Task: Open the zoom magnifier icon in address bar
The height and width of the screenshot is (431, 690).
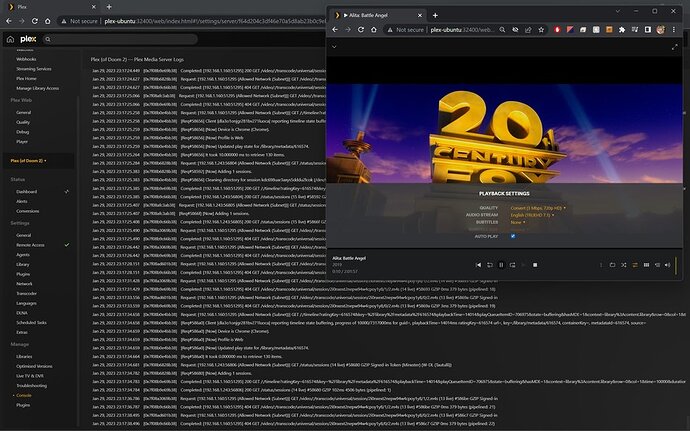Action: pos(502,30)
